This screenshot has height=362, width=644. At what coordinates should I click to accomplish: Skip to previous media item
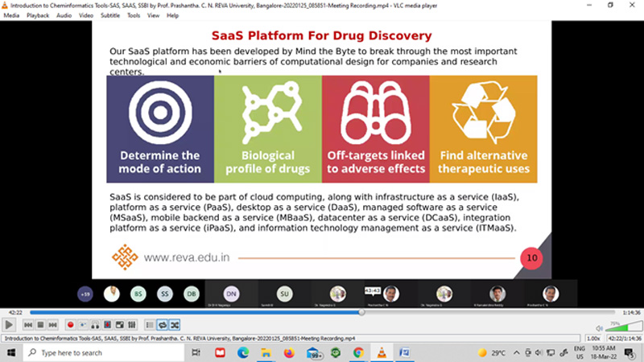(28, 325)
